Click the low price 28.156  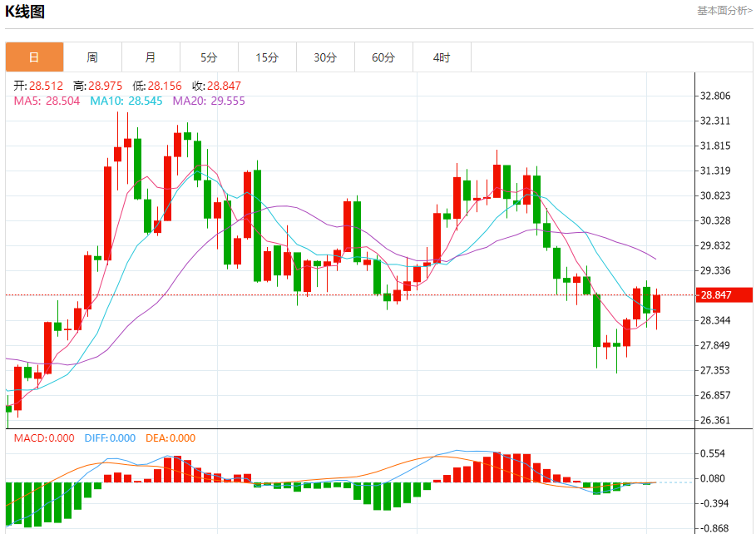click(165, 86)
